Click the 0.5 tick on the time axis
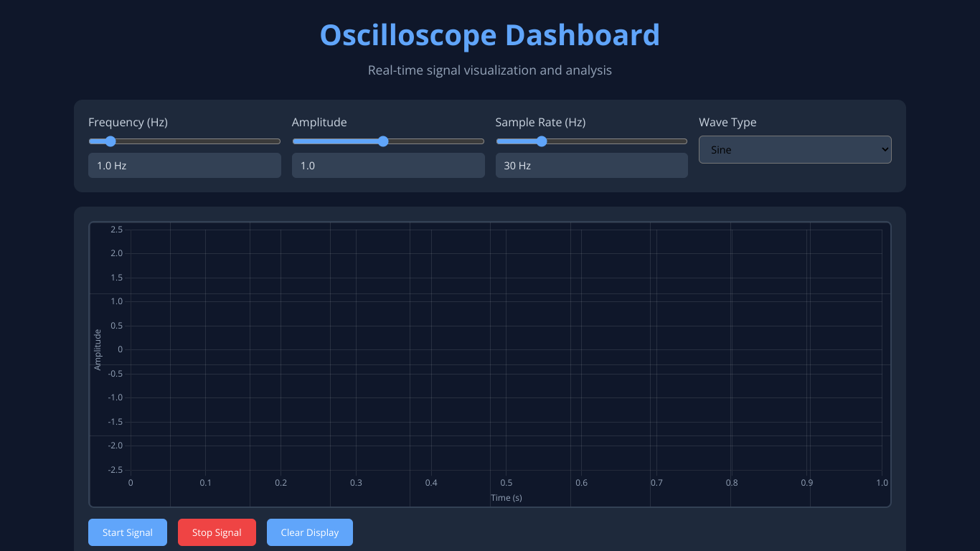The height and width of the screenshot is (551, 980). click(x=507, y=483)
